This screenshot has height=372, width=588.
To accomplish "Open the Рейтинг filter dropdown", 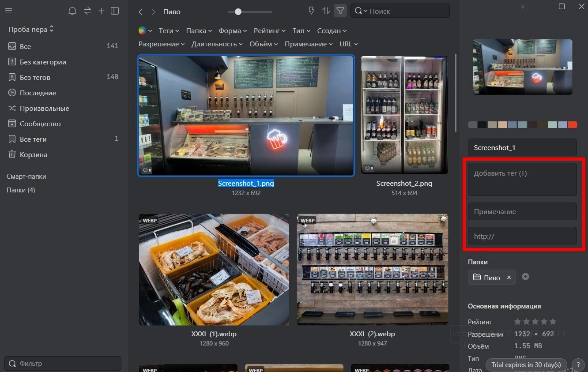I will pyautogui.click(x=269, y=31).
